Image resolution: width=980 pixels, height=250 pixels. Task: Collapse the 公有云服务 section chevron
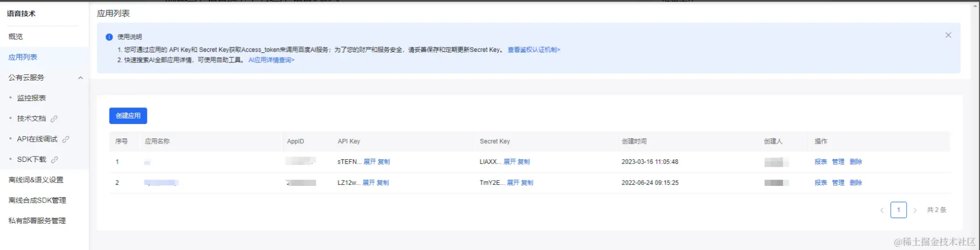(81, 77)
